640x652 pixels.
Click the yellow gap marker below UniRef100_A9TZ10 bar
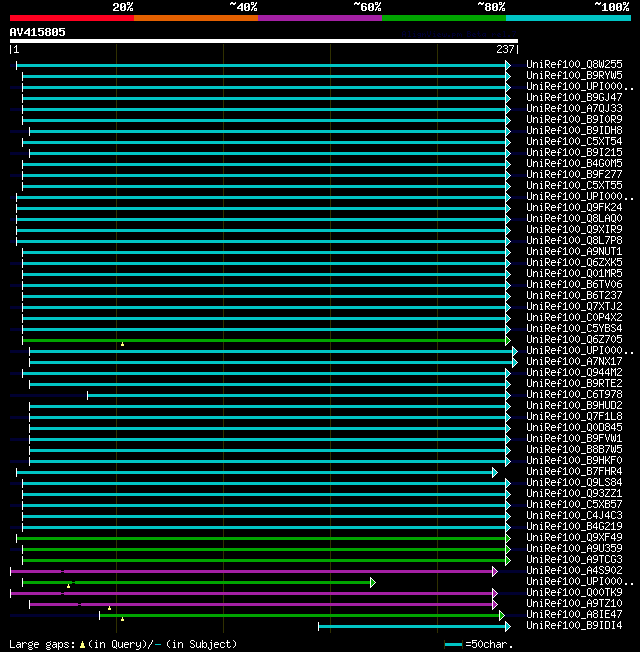coord(109,608)
